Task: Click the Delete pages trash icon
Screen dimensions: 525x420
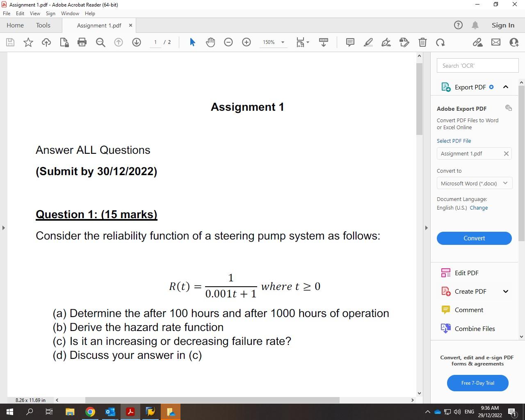Action: (422, 42)
